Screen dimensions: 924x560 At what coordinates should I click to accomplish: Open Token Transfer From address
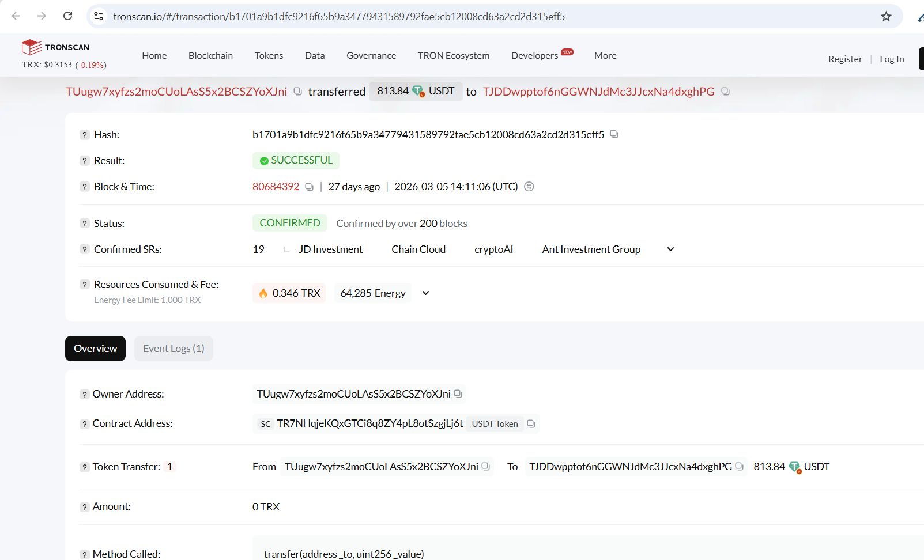(x=382, y=467)
